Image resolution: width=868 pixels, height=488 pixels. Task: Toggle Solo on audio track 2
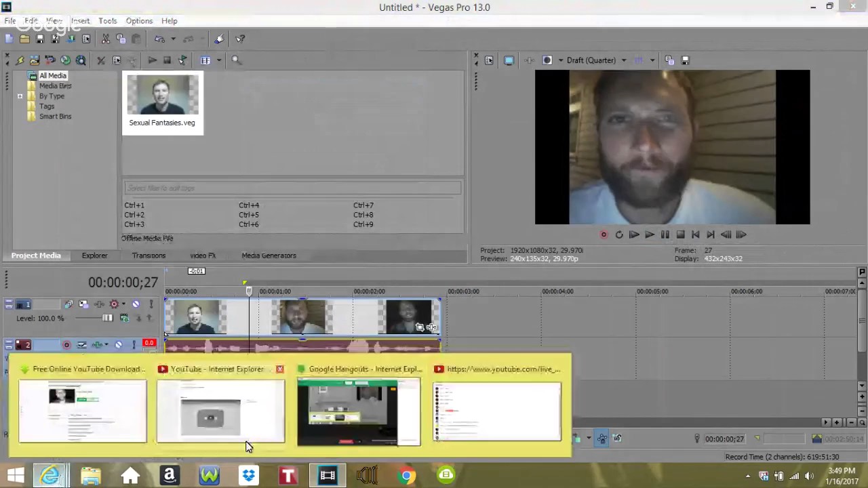tap(133, 345)
